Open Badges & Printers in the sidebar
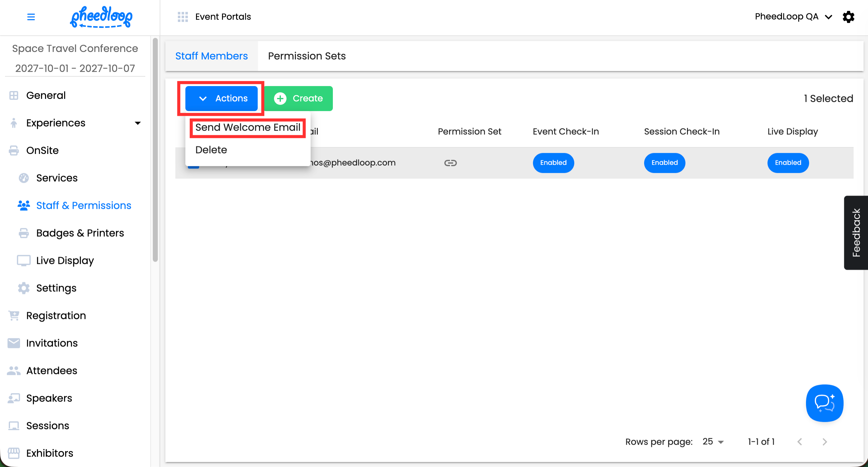 [x=80, y=233]
